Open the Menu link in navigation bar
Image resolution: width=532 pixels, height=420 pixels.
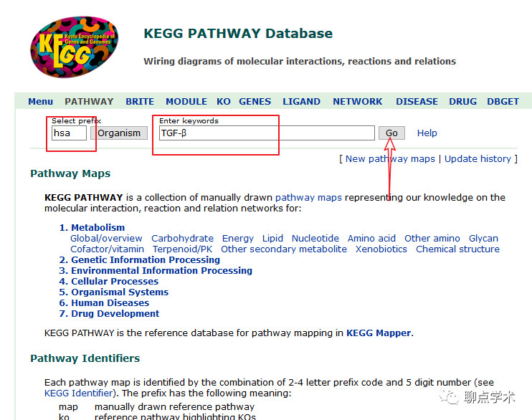[x=40, y=102]
